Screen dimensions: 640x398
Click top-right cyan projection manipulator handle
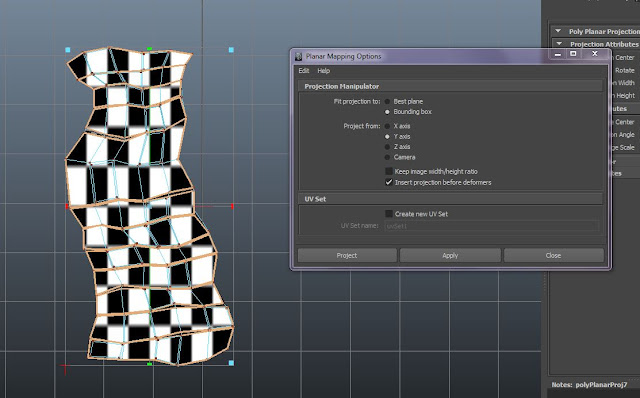coord(231,50)
